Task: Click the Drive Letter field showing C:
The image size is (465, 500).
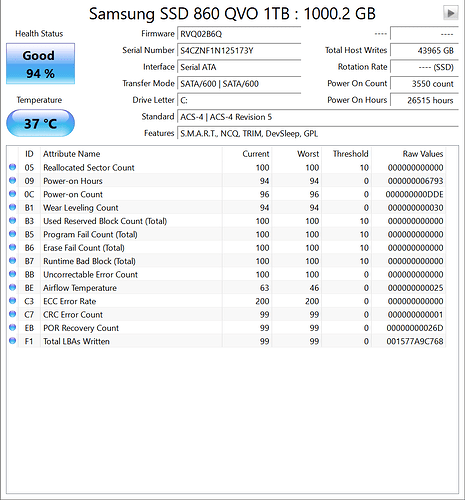Action: (239, 100)
